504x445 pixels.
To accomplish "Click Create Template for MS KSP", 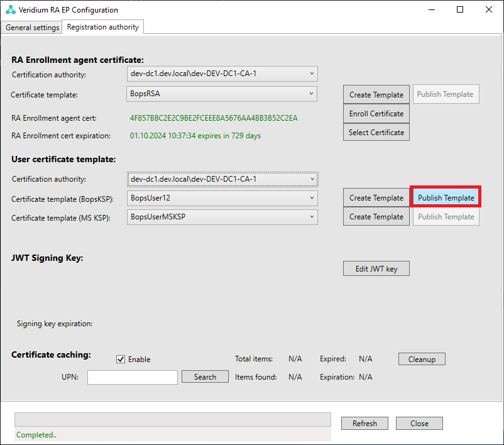I will click(x=376, y=217).
